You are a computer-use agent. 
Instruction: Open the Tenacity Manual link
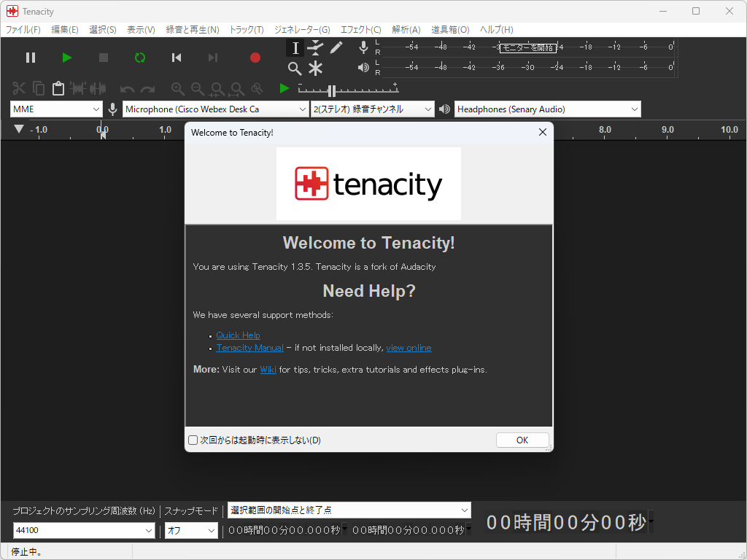(249, 348)
